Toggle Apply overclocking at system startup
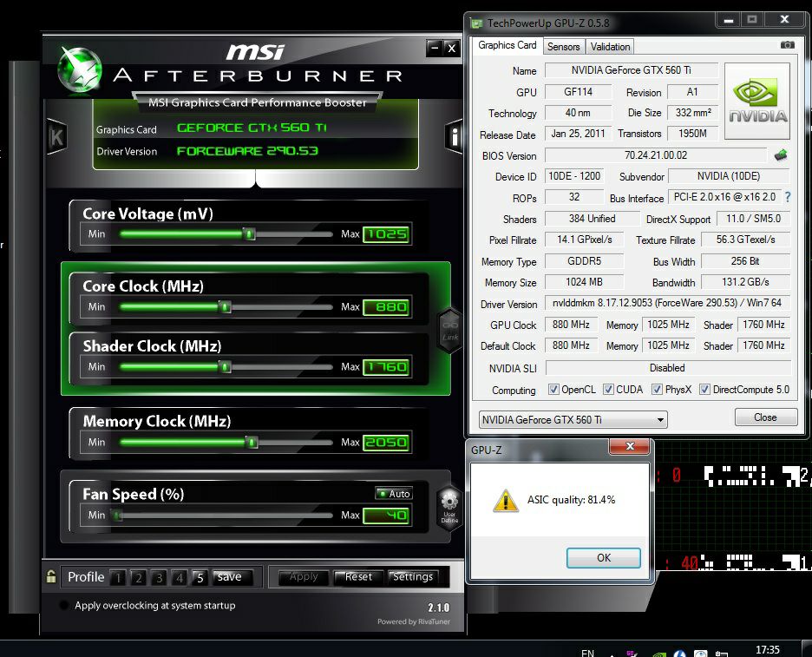 pos(64,605)
